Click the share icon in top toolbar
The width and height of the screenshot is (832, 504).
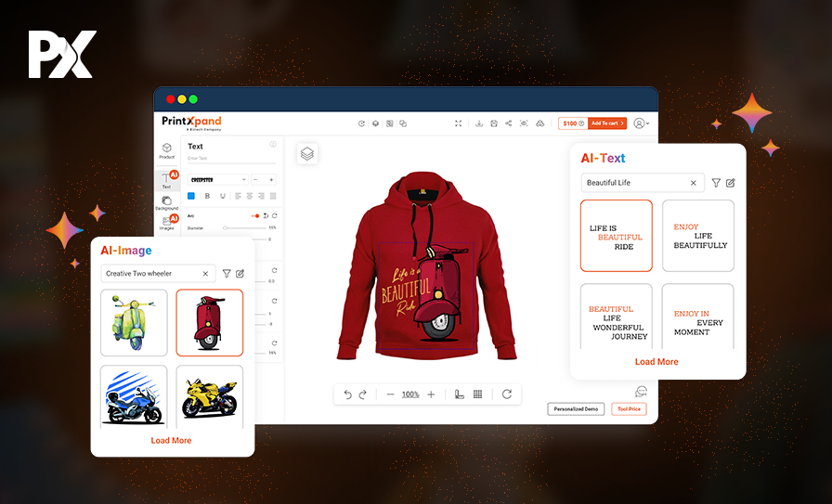(509, 123)
